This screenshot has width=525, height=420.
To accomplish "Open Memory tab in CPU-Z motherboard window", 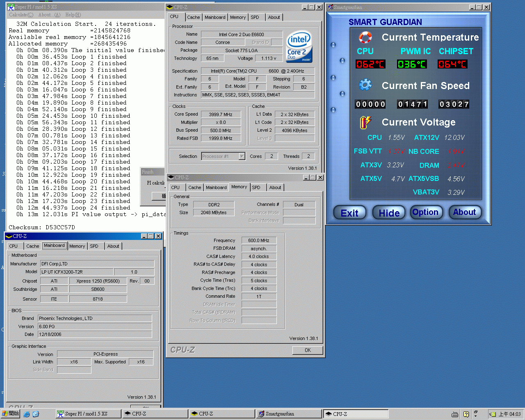I will (x=77, y=246).
